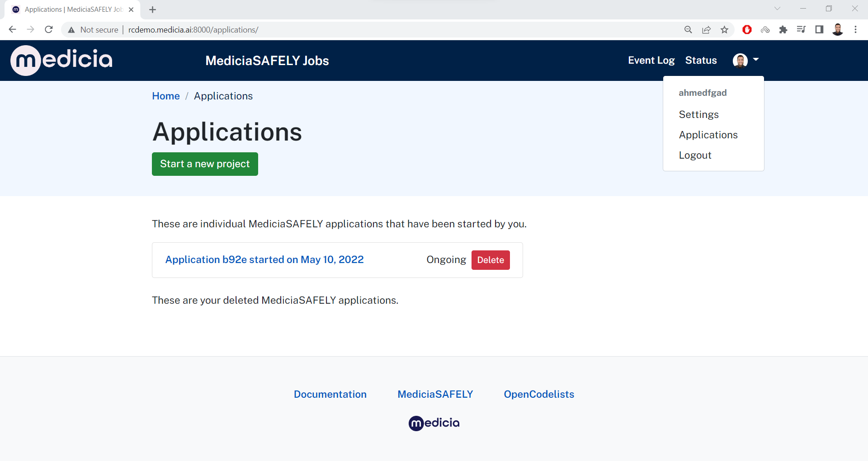The height and width of the screenshot is (461, 868).
Task: Open the Status page
Action: (x=701, y=61)
